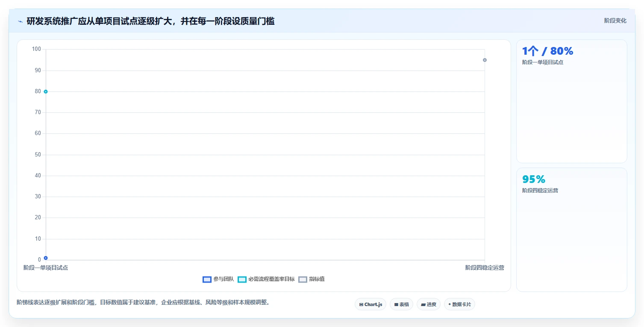Click the cyan data point at 80

(x=46, y=91)
